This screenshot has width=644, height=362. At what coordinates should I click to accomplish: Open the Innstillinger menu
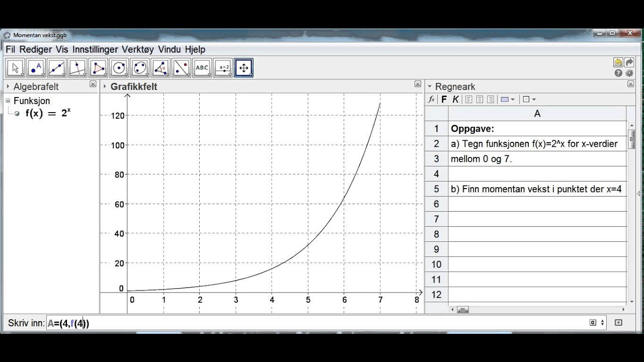(x=95, y=49)
